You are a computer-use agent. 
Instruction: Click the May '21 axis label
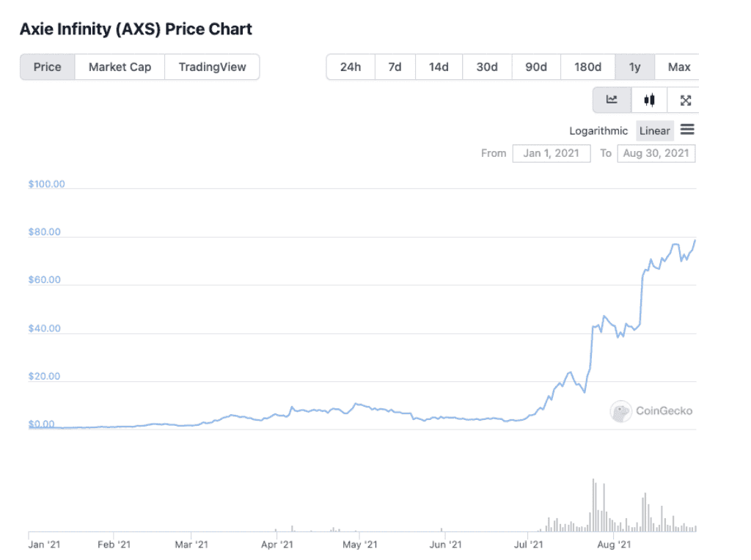point(359,544)
